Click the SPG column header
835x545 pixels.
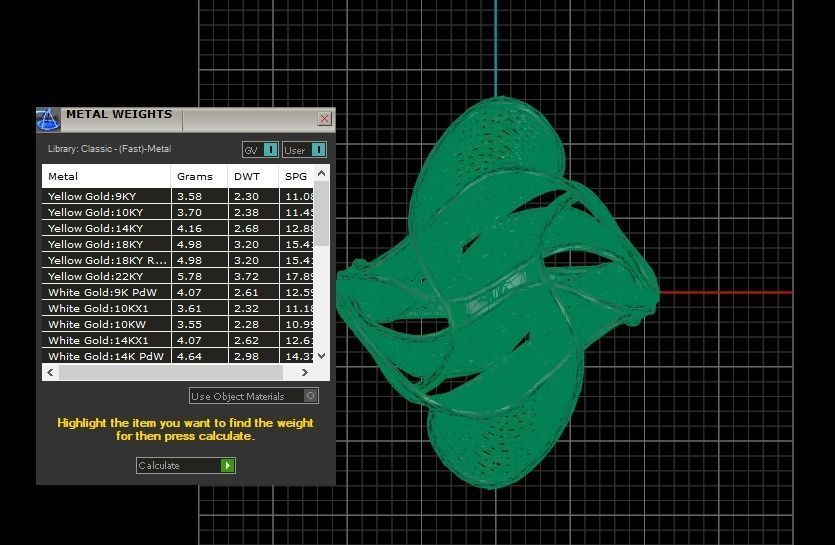[x=297, y=176]
